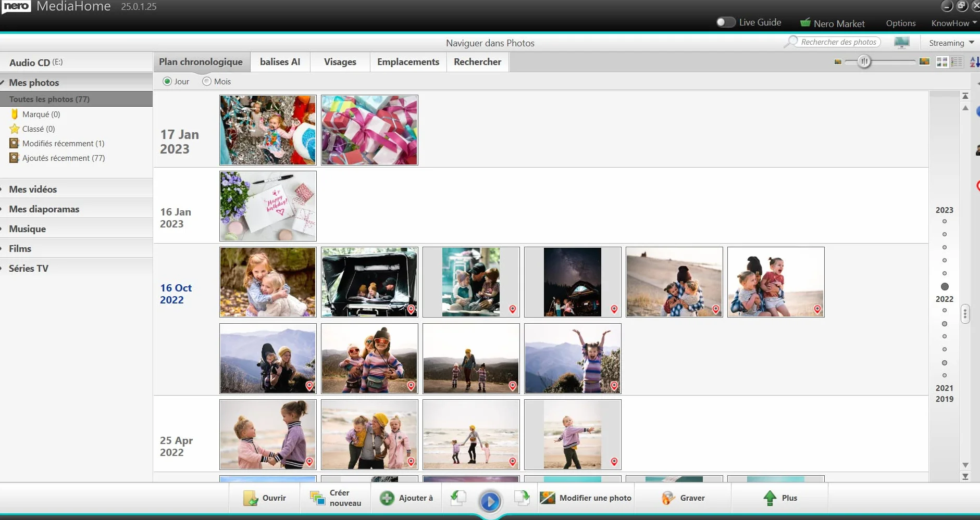Image resolution: width=980 pixels, height=520 pixels.
Task: Switch to list details view
Action: coord(957,62)
